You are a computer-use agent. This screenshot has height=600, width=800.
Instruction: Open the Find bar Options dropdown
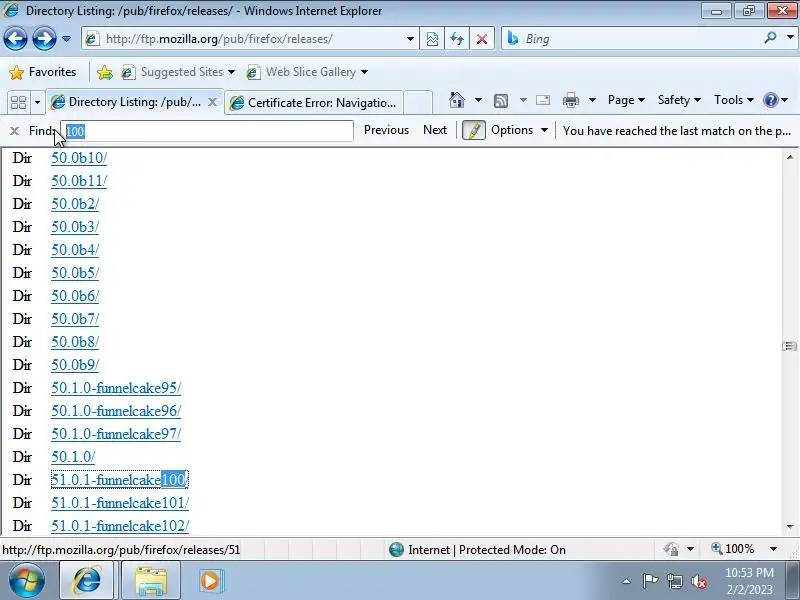(519, 130)
